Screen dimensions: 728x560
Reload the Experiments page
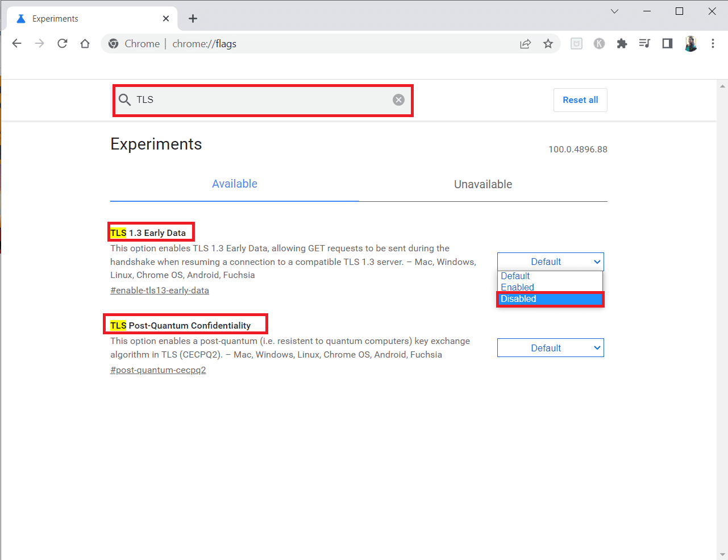63,43
